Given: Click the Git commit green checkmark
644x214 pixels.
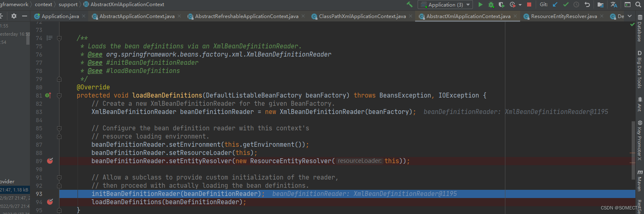Looking at the screenshot, I should (566, 5).
